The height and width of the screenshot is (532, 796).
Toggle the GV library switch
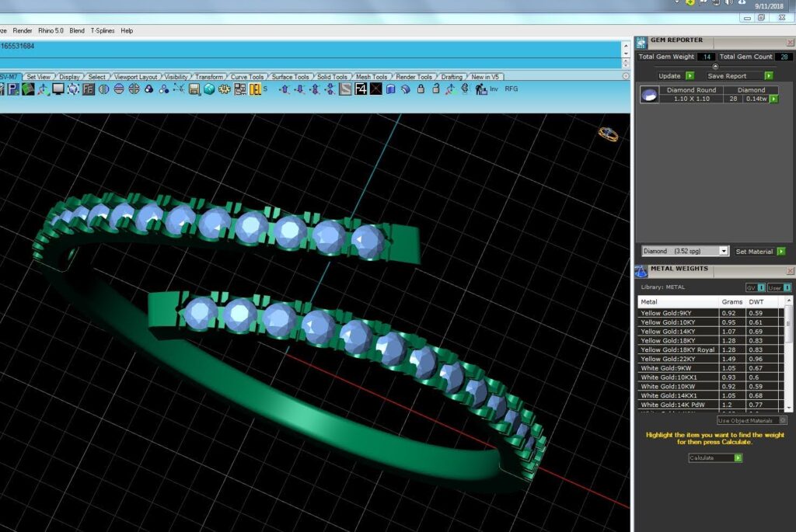click(756, 287)
